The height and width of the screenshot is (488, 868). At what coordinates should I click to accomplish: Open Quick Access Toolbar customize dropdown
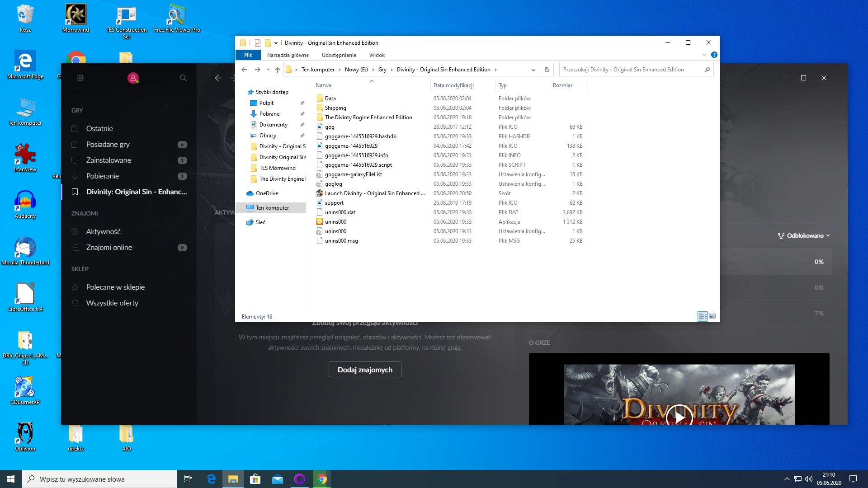pyautogui.click(x=276, y=43)
